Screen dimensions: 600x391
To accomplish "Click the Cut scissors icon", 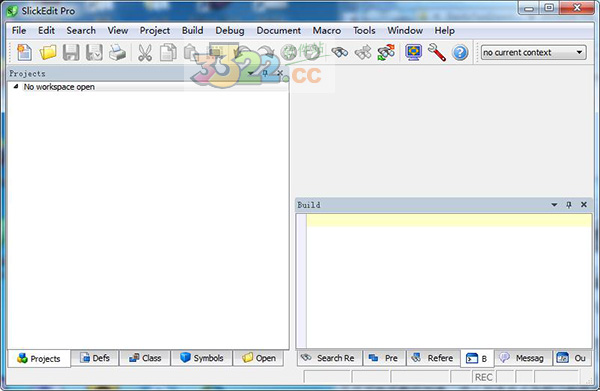I will 145,52.
